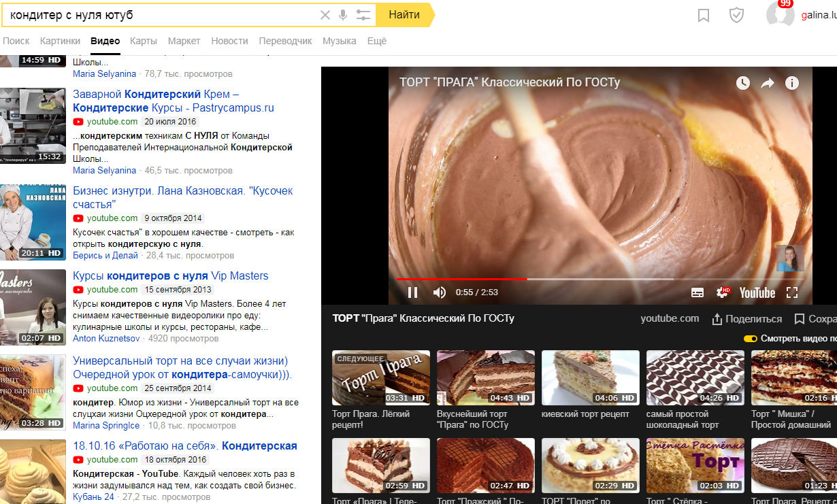Click the share arrow icon on the video
Viewport: 837px width, 504px height.
click(768, 83)
